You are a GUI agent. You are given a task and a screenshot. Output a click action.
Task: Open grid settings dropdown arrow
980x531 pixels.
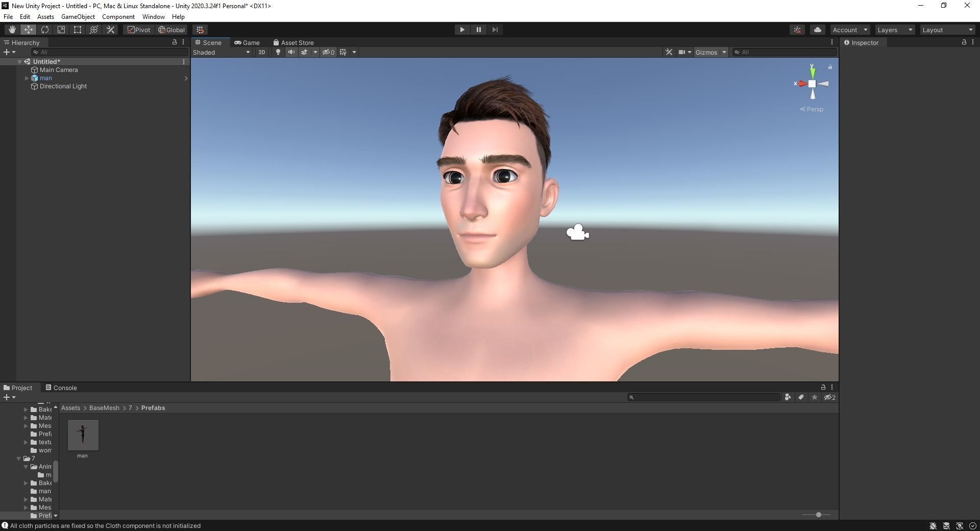354,52
